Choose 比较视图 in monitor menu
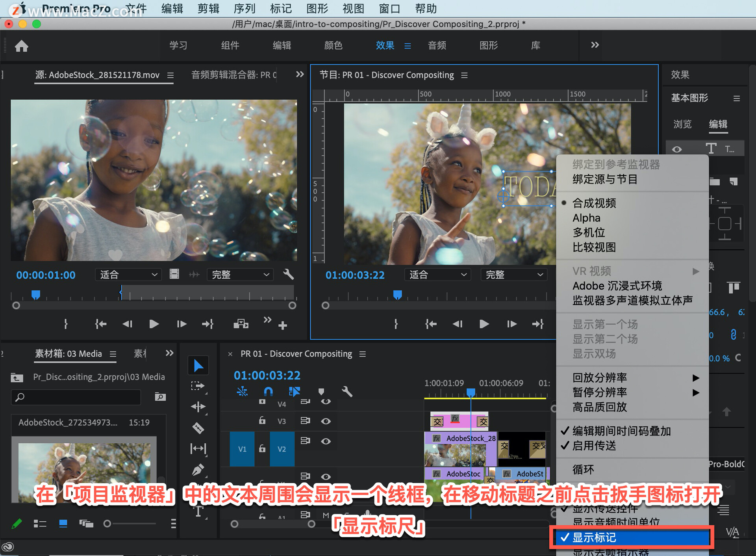Screen dimensions: 756x556 point(632,247)
